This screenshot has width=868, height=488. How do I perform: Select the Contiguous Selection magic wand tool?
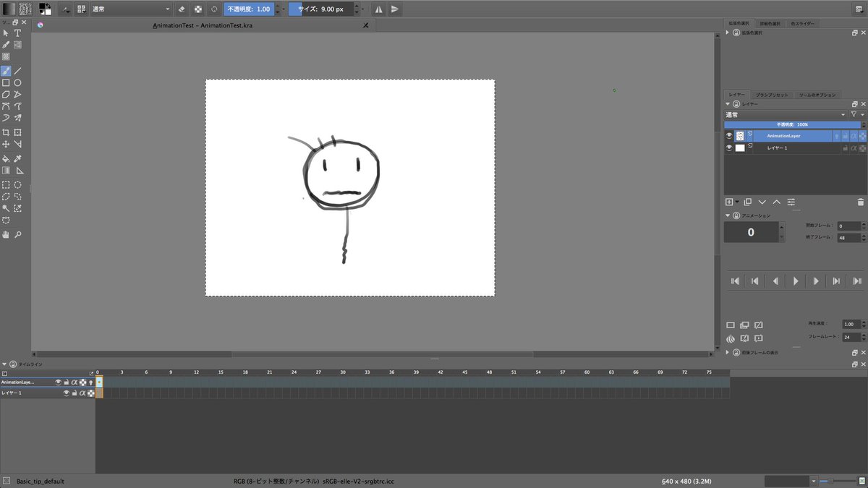coord(6,208)
